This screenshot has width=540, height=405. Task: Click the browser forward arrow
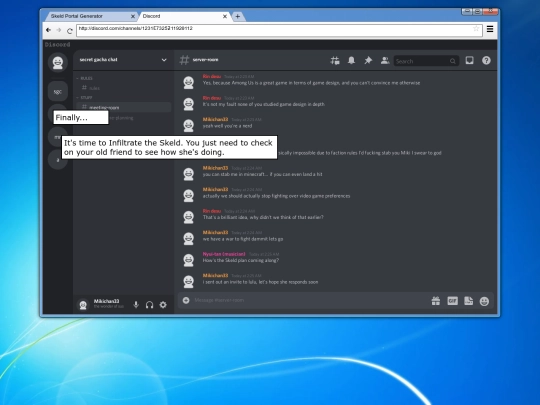[59, 30]
